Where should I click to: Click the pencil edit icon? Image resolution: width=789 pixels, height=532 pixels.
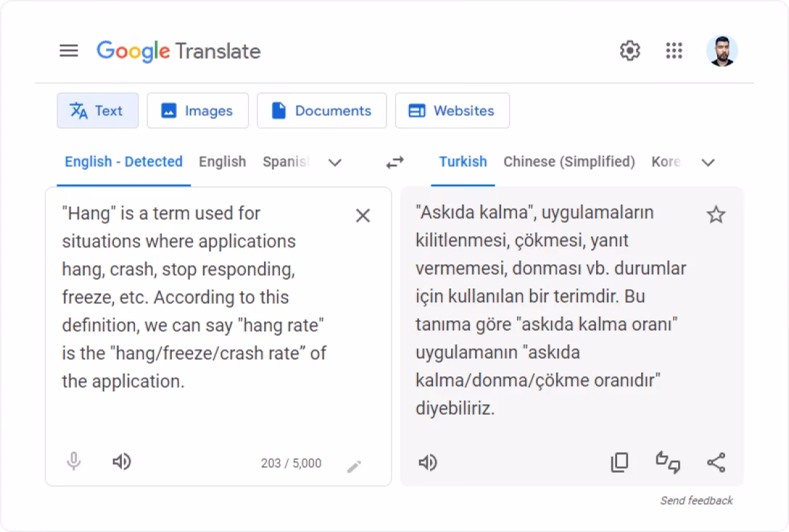[354, 466]
